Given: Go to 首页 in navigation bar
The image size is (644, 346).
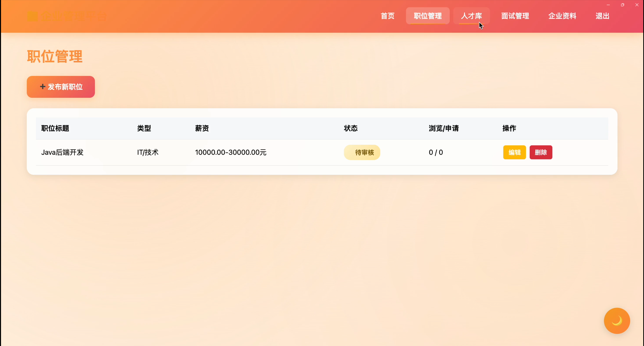Looking at the screenshot, I should click(387, 16).
